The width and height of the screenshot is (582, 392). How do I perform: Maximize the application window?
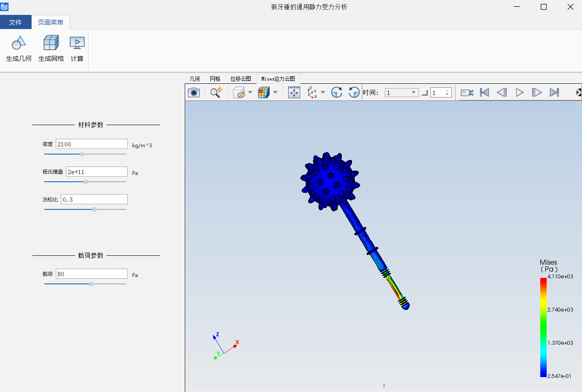coord(544,7)
